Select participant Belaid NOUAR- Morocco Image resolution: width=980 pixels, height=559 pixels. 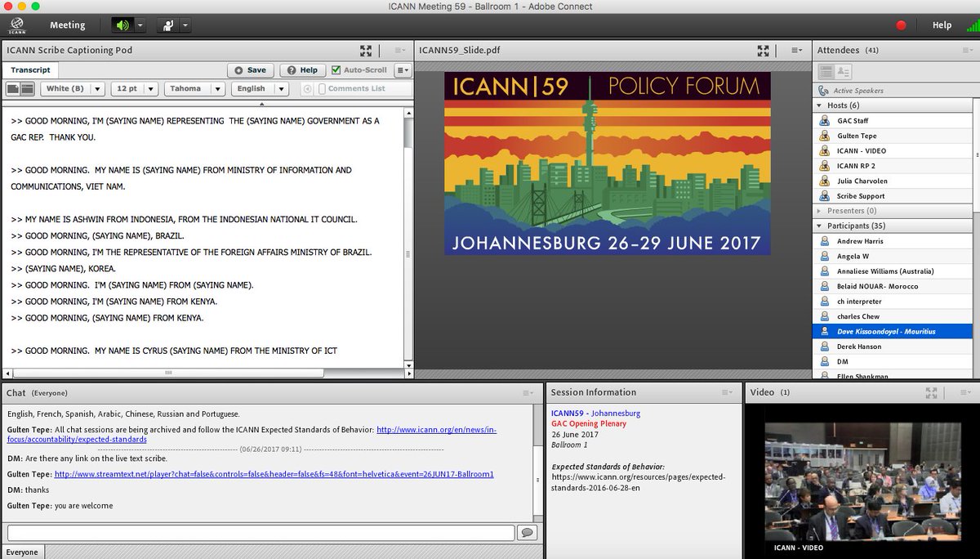click(x=893, y=286)
